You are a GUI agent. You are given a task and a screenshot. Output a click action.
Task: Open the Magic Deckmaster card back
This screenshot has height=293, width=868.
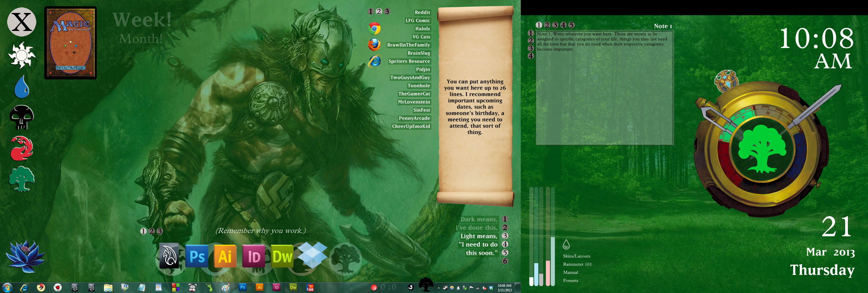71,43
